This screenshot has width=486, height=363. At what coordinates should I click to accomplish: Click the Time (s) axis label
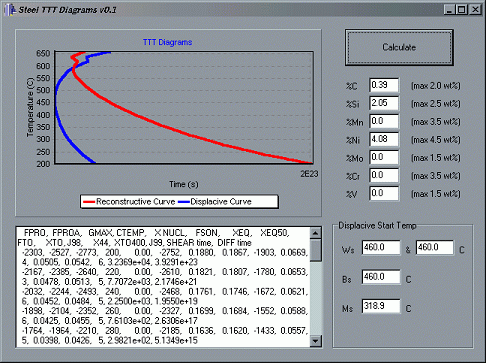[x=184, y=184]
